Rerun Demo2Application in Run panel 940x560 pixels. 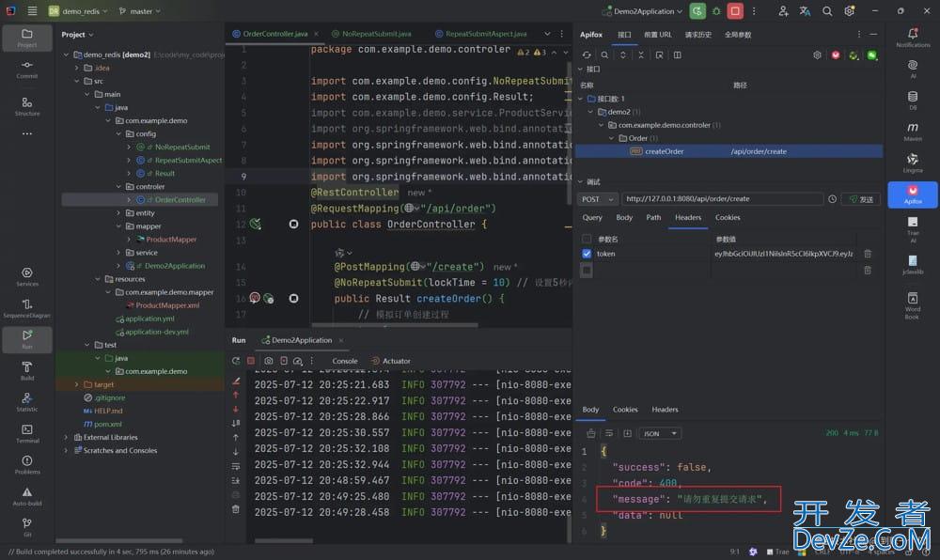coord(236,361)
